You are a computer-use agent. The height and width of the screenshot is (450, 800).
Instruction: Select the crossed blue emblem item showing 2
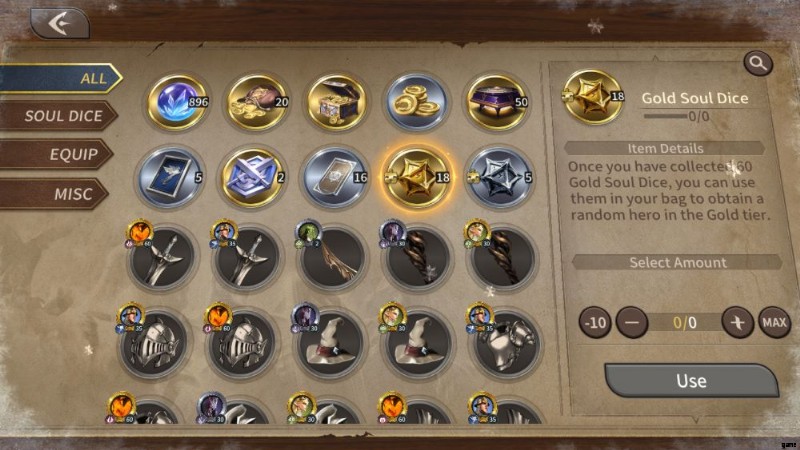pos(252,178)
